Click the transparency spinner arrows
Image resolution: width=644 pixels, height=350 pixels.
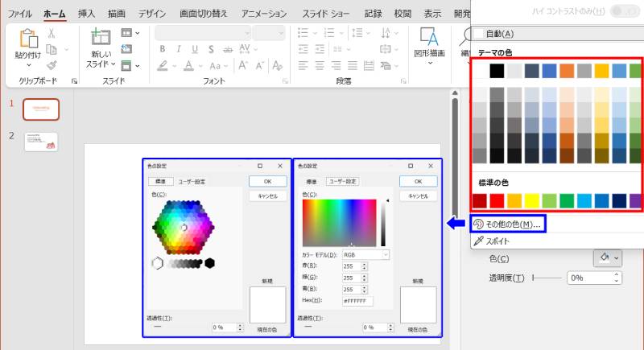617,278
